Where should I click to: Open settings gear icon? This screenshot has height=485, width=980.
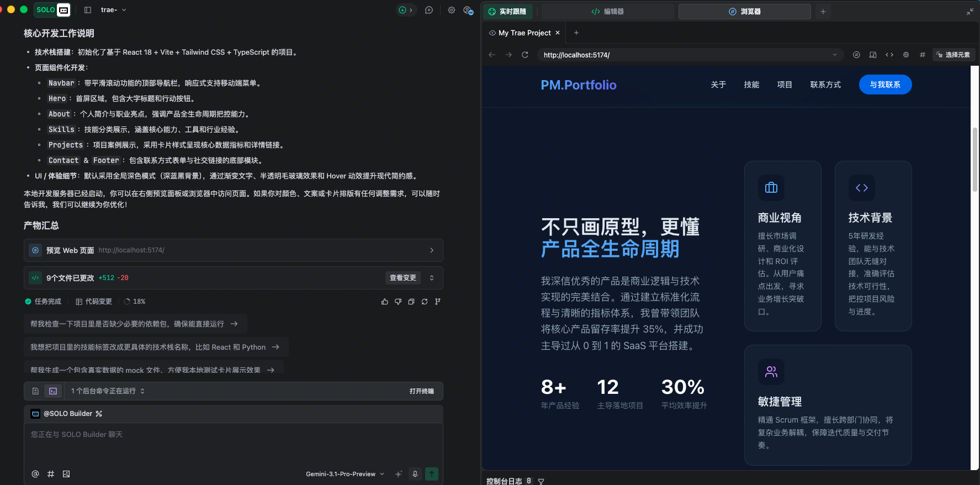point(452,10)
